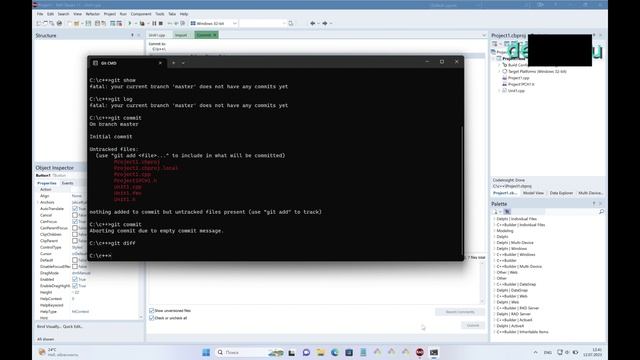Select the Properties tab in Object Inspector
640x360 pixels.
click(x=47, y=183)
